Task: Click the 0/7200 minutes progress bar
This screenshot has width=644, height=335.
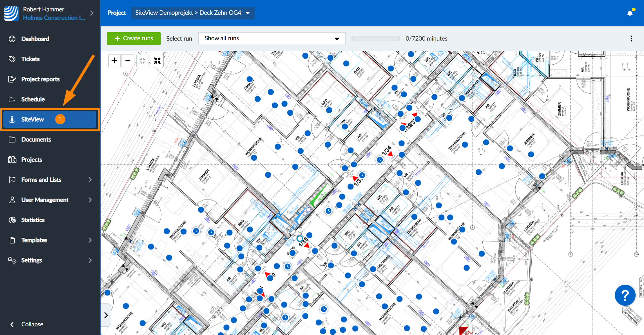Action: point(375,38)
